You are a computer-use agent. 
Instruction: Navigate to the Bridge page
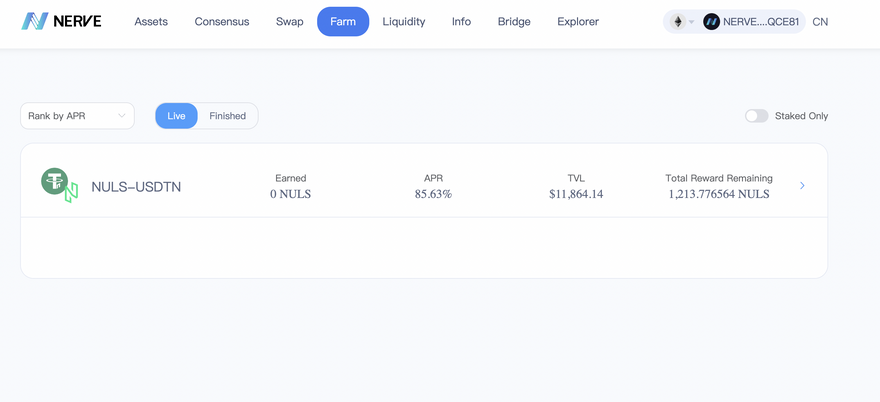[x=514, y=22]
